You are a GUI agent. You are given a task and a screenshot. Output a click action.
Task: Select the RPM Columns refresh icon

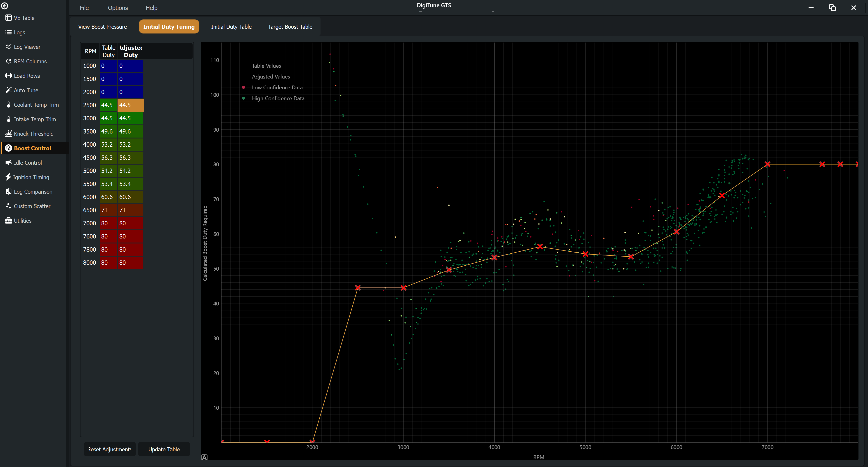8,61
